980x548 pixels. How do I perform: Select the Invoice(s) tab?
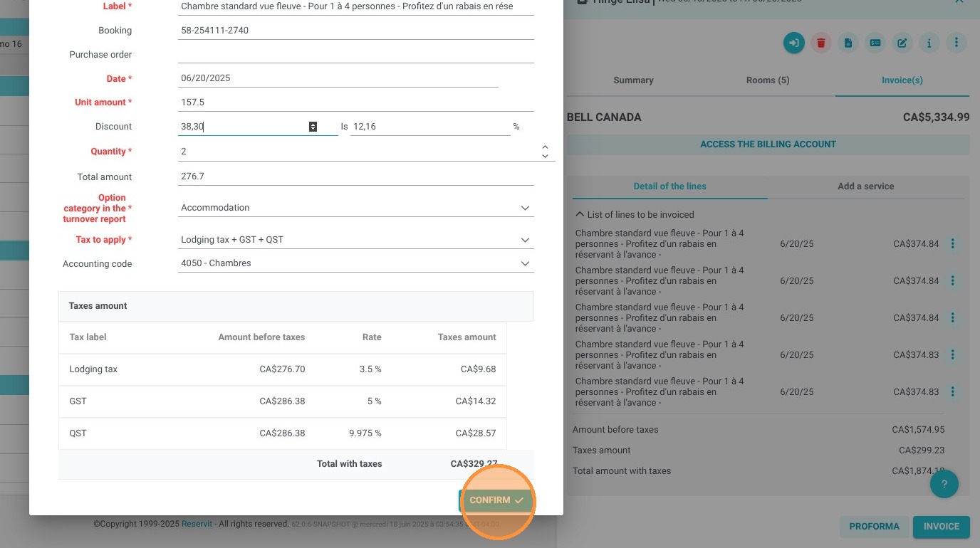902,80
